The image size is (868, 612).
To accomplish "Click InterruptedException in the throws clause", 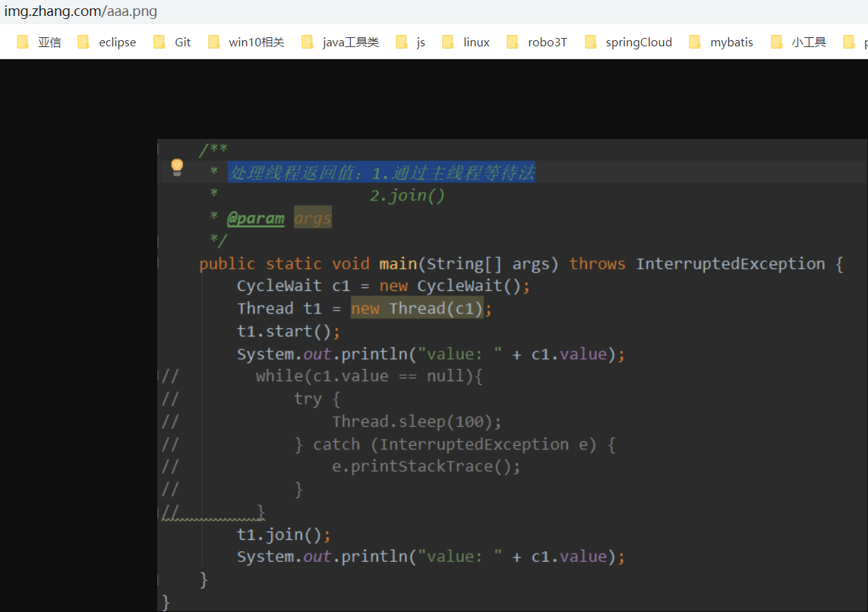I will coord(730,263).
